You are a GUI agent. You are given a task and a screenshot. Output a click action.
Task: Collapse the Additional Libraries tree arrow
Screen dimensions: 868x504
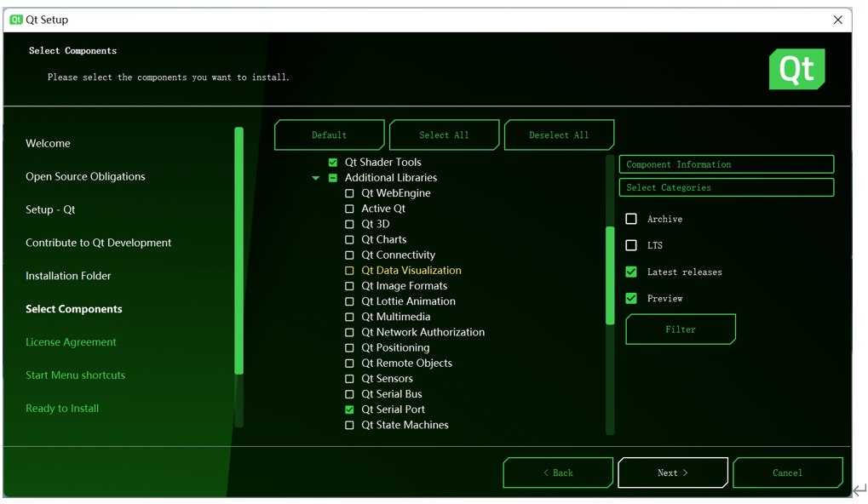pyautogui.click(x=315, y=178)
